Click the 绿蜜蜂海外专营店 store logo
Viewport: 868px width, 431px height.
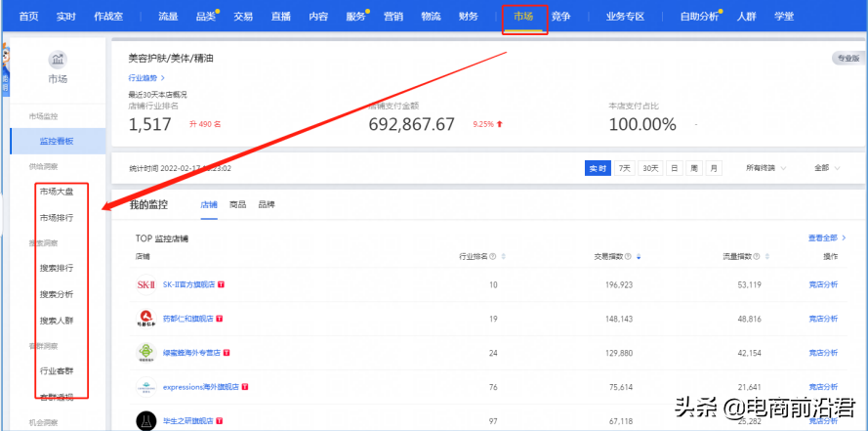145,353
